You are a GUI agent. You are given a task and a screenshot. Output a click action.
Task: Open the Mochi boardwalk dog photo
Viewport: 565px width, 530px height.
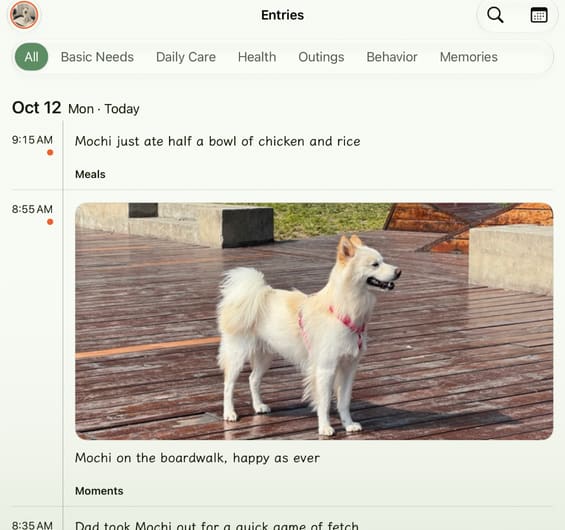(314, 321)
